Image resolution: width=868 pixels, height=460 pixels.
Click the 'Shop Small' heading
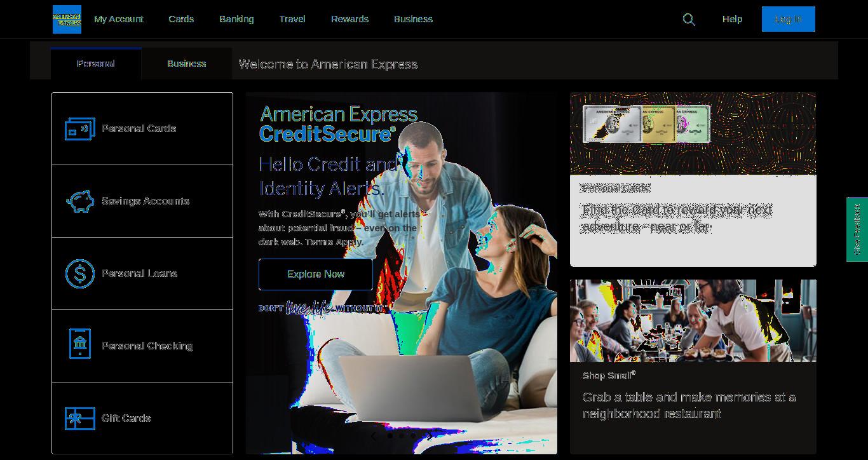coord(609,375)
